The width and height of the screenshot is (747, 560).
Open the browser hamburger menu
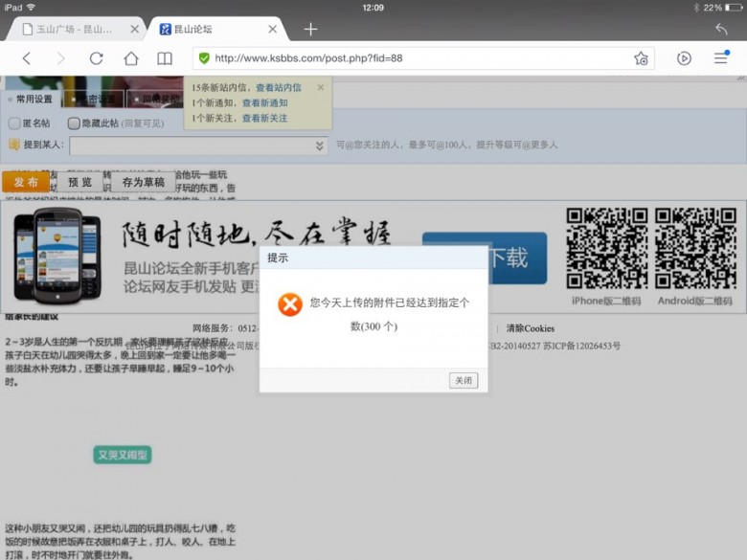pos(720,58)
